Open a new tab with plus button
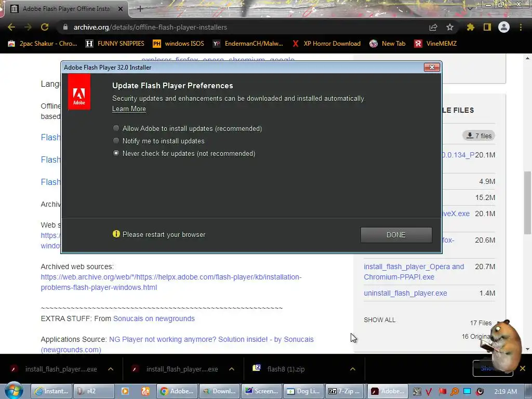The height and width of the screenshot is (399, 532). point(140,9)
